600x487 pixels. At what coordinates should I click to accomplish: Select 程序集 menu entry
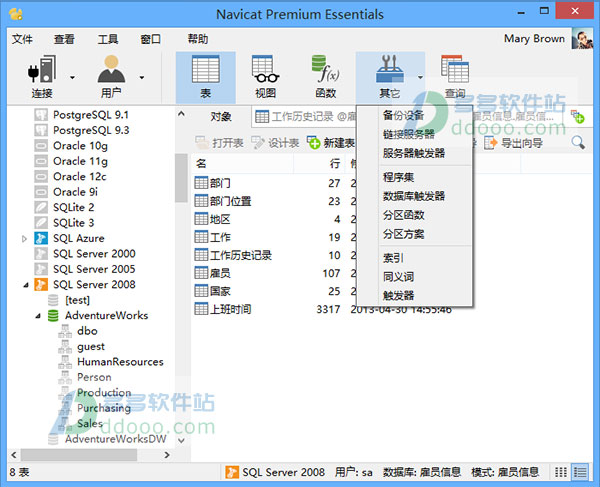[398, 177]
